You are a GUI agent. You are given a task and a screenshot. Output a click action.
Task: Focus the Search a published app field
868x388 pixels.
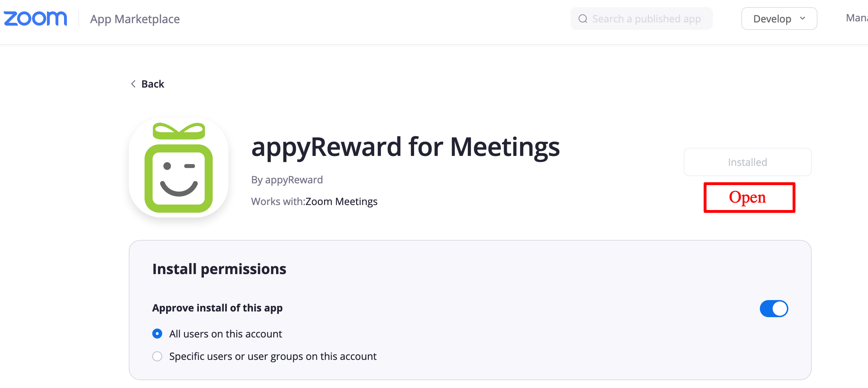tap(646, 19)
